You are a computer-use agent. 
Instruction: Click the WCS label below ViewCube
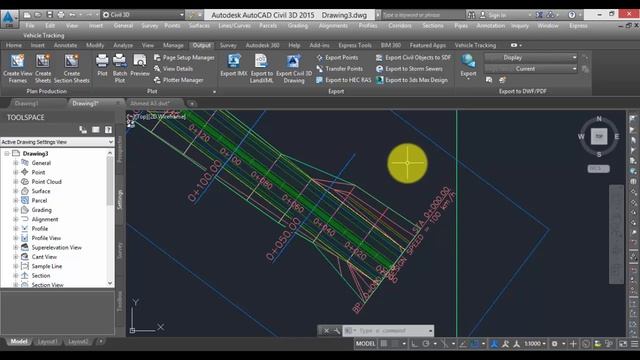(x=598, y=169)
